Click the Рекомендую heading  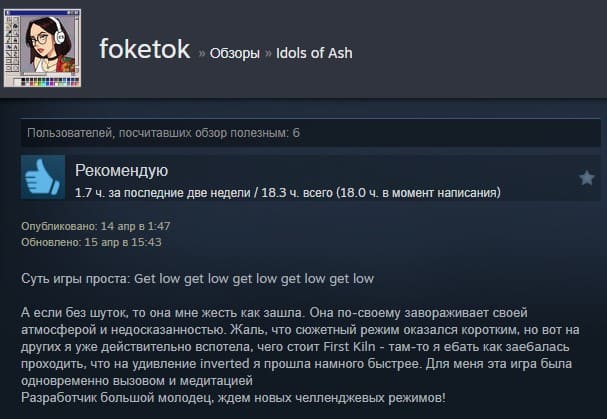(x=122, y=170)
